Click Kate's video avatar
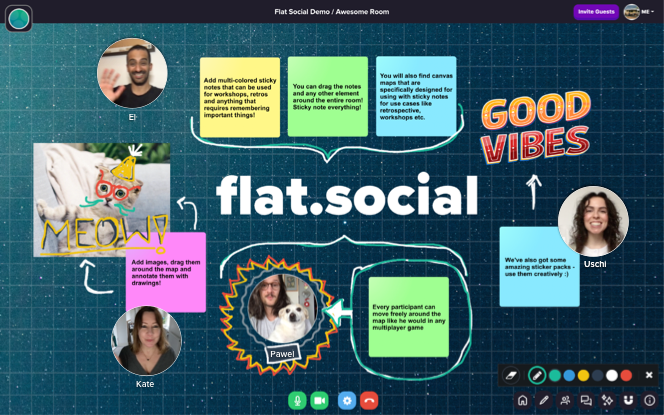Image resolution: width=664 pixels, height=415 pixels. tap(147, 341)
